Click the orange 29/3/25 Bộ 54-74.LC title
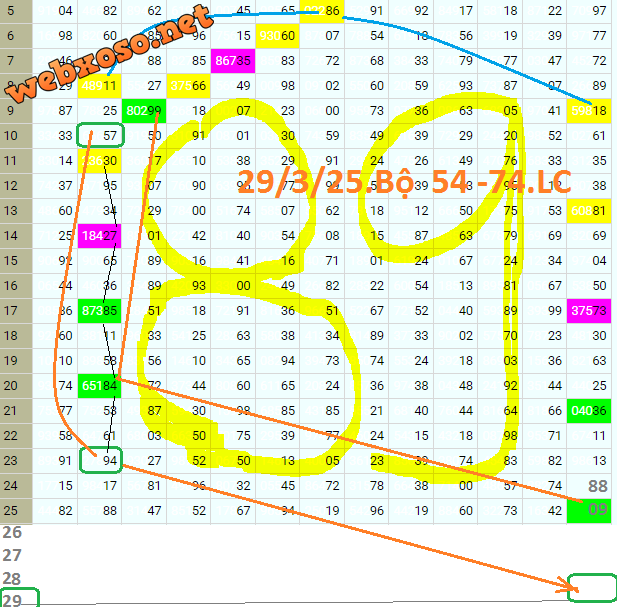 coord(403,181)
